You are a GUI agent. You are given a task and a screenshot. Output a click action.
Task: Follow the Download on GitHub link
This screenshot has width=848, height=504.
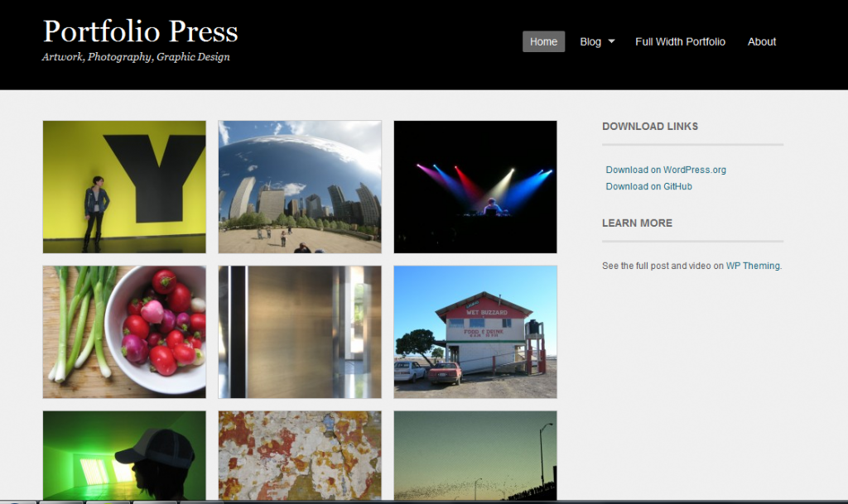pos(648,186)
